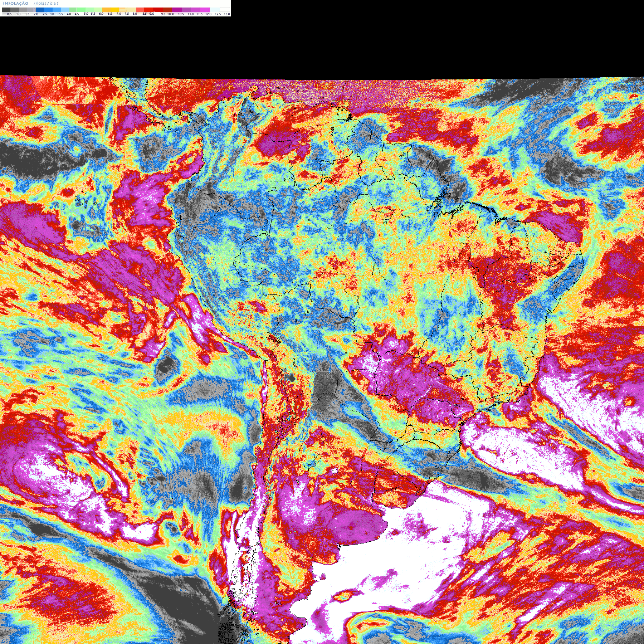644x644 pixels.
Task: Select the 12.5 legend value
Action: tap(218, 14)
